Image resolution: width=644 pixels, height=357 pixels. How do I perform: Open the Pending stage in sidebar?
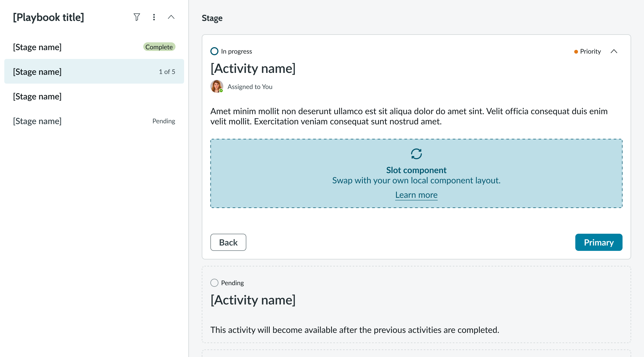pos(37,121)
